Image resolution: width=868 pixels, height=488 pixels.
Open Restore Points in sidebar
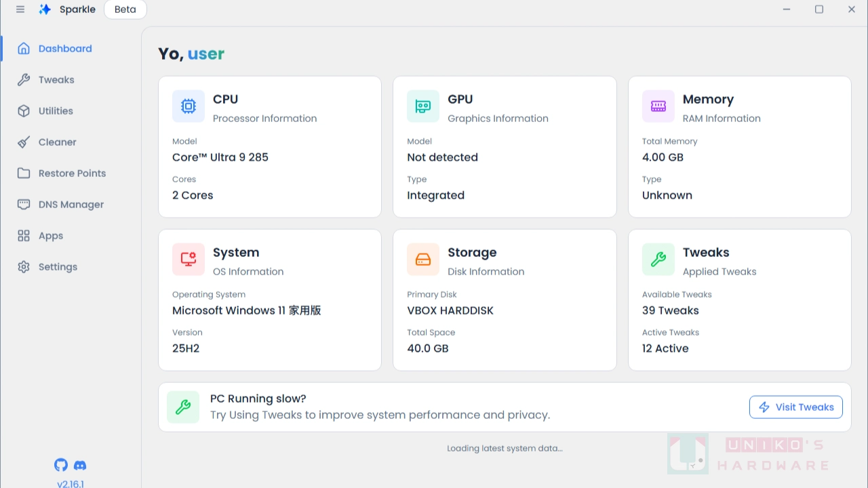[71, 174]
